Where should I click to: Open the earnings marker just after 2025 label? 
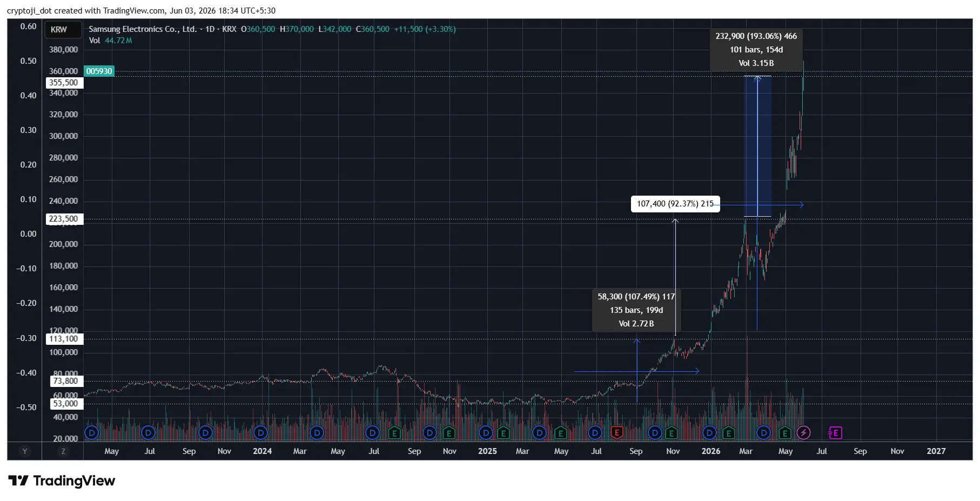coord(504,433)
